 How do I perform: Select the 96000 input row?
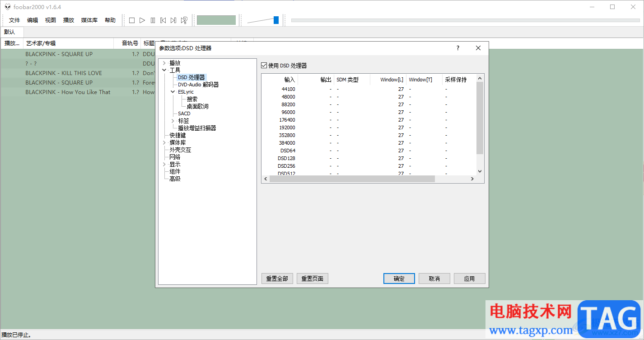point(369,112)
